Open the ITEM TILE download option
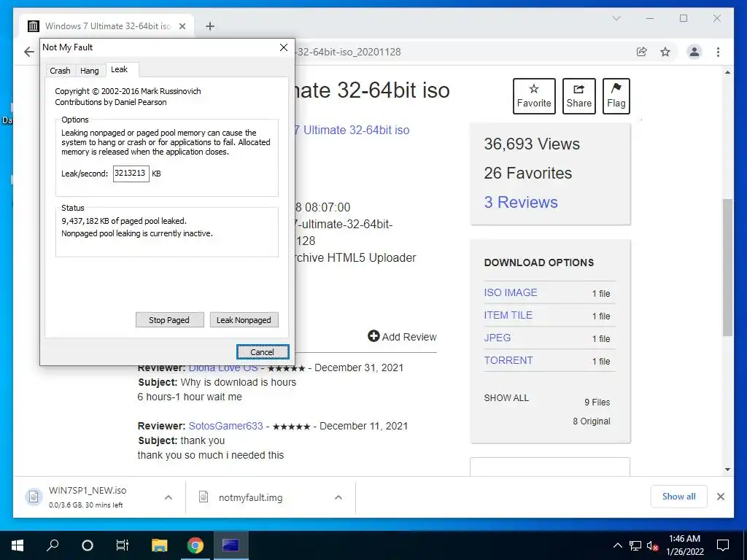Viewport: 747px width, 560px height. pos(508,315)
